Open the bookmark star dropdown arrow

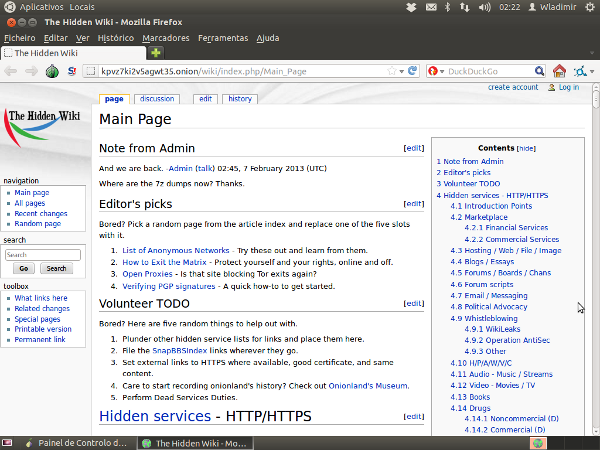coord(401,71)
